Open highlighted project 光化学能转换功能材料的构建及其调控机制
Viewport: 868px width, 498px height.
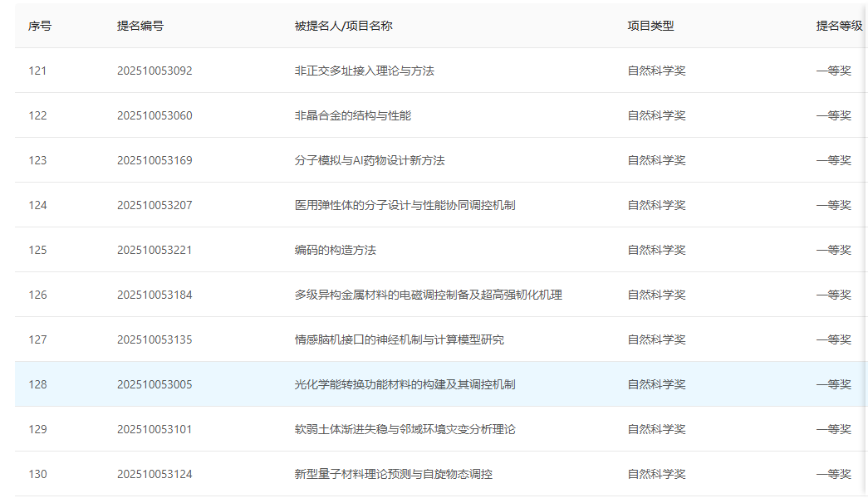click(405, 384)
